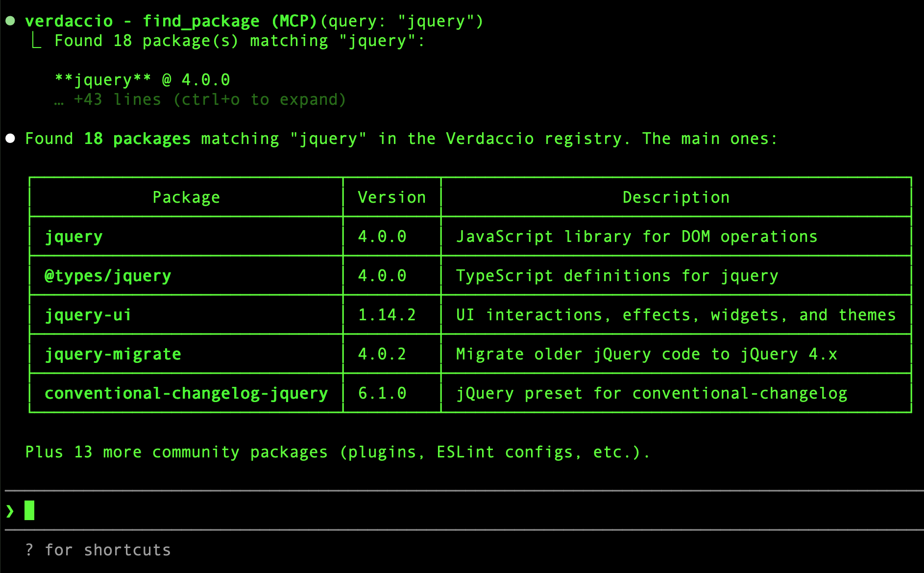Click version 4.0.2 of jquery-migrate
Viewport: 924px width, 573px height.
[x=382, y=354]
